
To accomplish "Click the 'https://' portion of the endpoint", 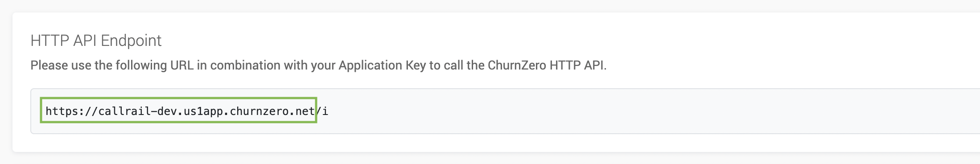I will click(72, 111).
